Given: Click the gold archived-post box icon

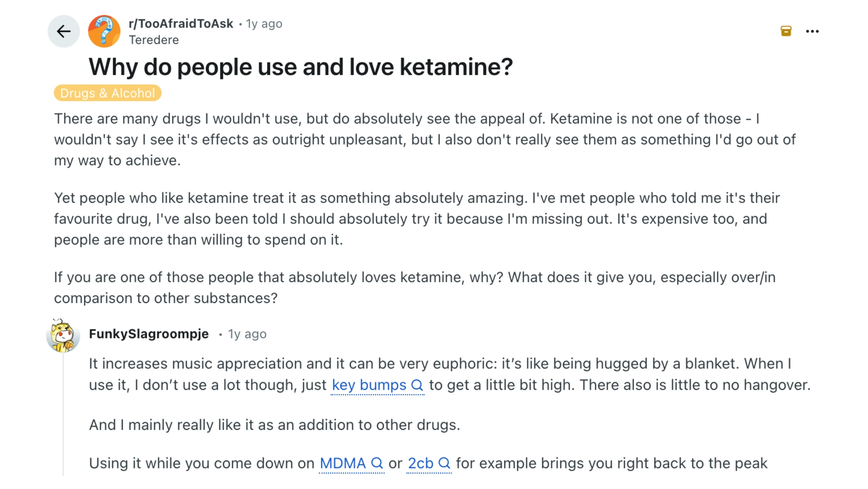Looking at the screenshot, I should [x=786, y=31].
